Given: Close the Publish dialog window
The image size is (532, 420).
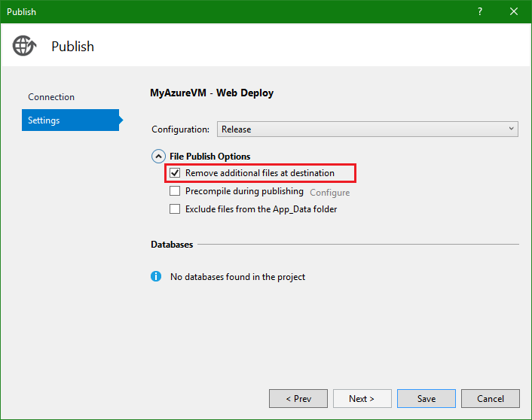Looking at the screenshot, I should (x=514, y=11).
